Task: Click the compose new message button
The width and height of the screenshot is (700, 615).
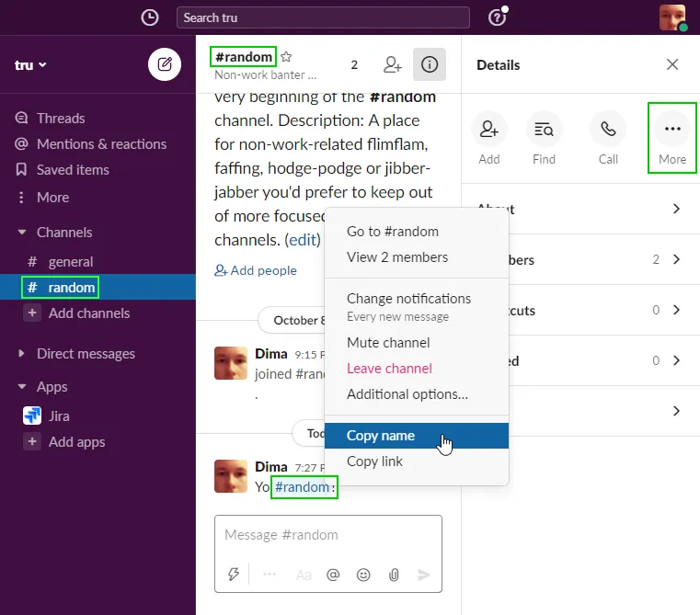Action: pos(165,64)
